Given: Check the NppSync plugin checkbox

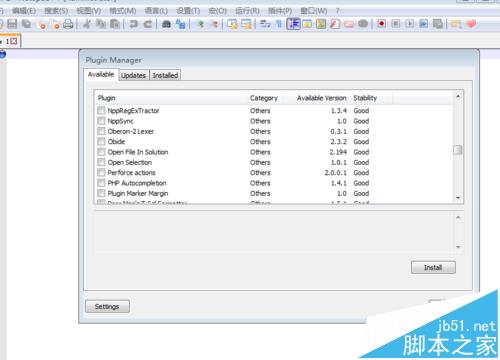Looking at the screenshot, I should click(x=101, y=121).
